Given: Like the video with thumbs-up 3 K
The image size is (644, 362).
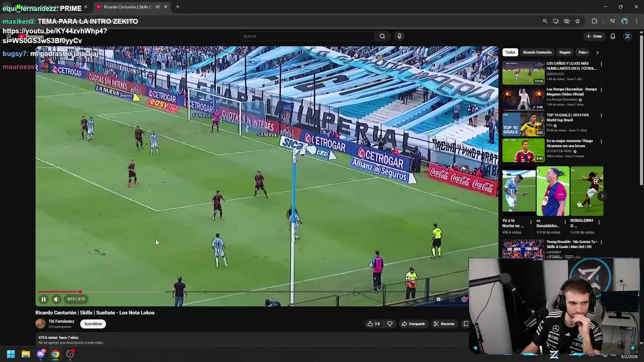Looking at the screenshot, I should click(373, 324).
